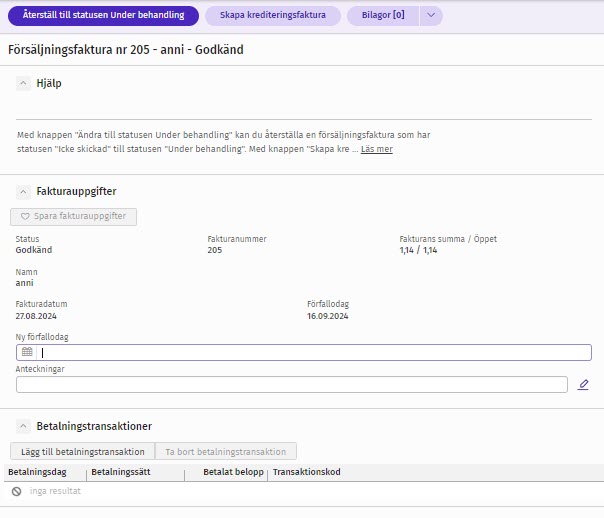
Task: Click the Läs mer link
Action: point(377,149)
